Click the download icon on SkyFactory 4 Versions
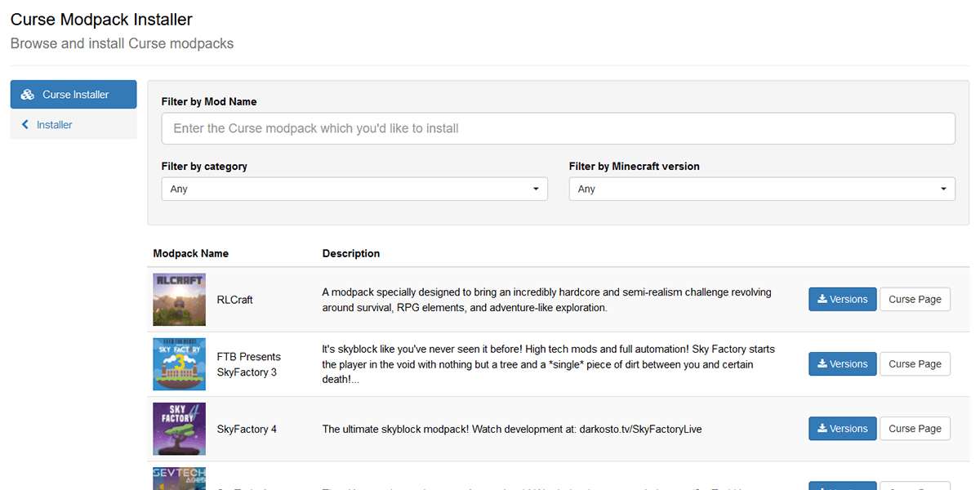Screen dimensions: 980x490 [x=822, y=429]
